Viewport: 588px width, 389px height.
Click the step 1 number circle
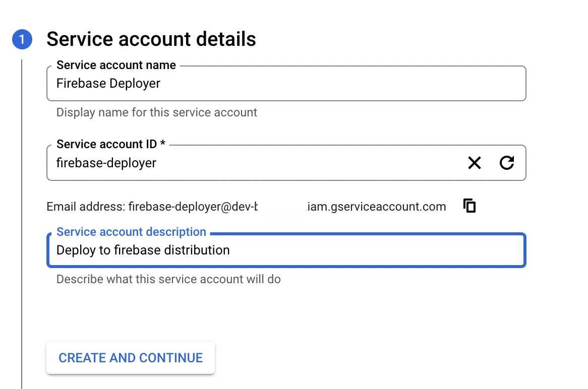coord(22,40)
